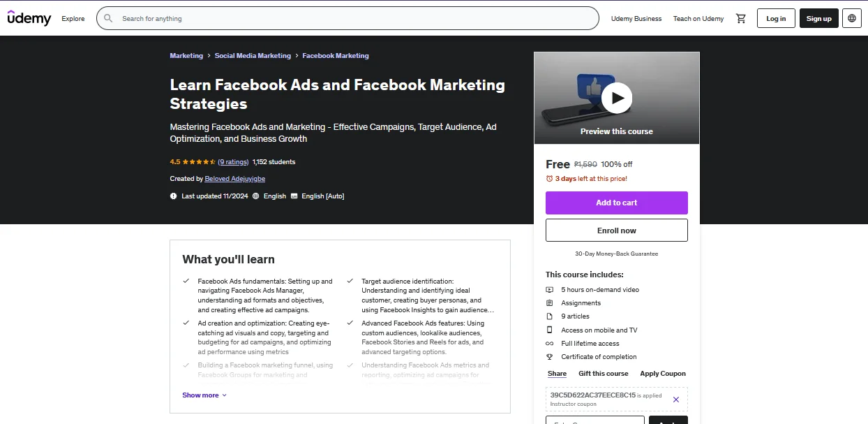Click coupon code 39C5D622AC37EECE8C15 text
Screen dimensions: 868x424
593,395
